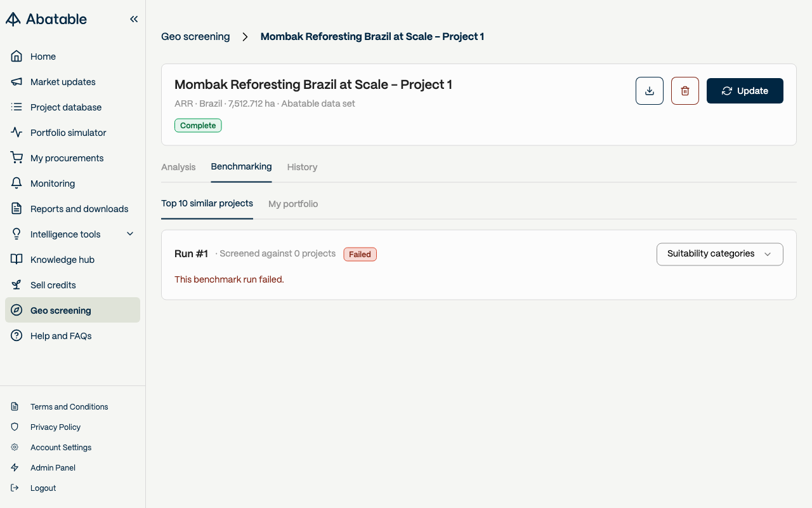This screenshot has height=508, width=812.
Task: Log out using Logout link
Action: coord(43,488)
